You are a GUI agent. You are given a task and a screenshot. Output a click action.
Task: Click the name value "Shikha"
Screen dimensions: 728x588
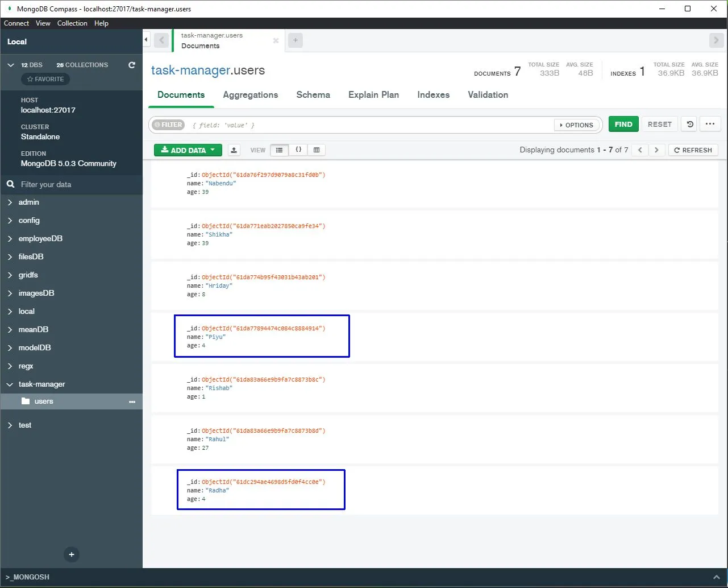pos(219,235)
